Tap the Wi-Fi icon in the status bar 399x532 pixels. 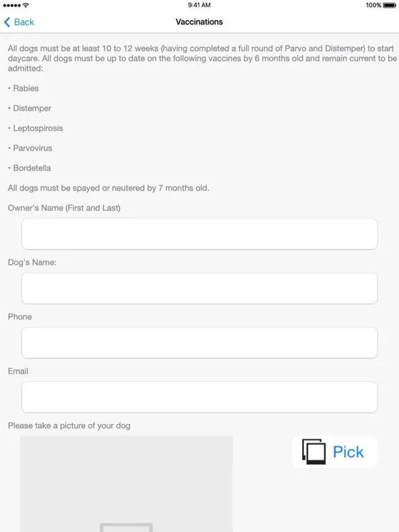point(26,5)
